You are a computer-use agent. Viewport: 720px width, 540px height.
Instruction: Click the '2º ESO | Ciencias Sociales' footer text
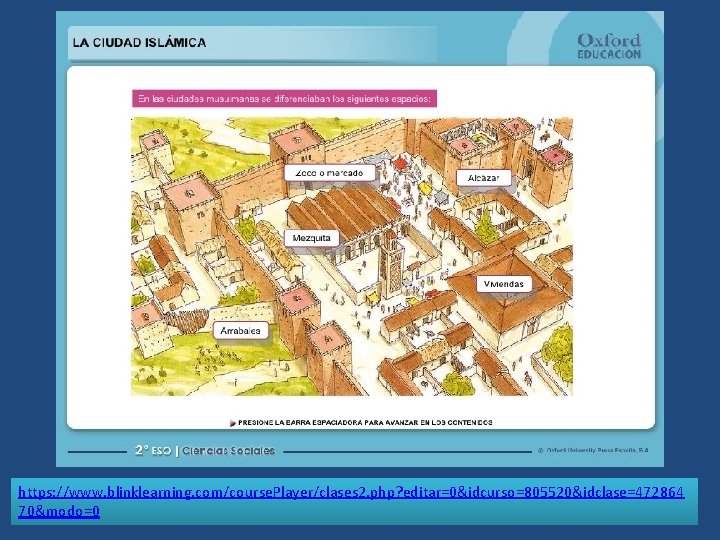(x=205, y=450)
